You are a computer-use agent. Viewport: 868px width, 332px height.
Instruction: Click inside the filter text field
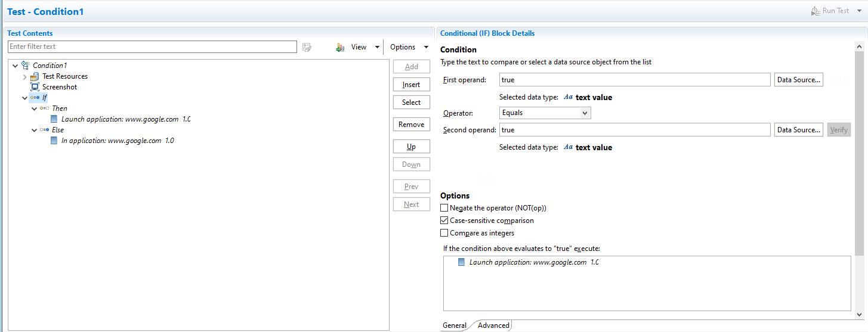152,46
